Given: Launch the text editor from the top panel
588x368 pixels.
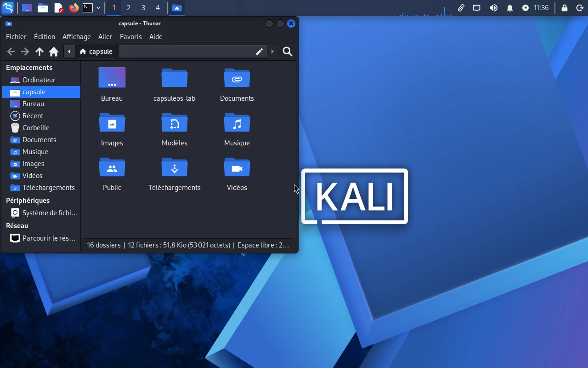Looking at the screenshot, I should (x=58, y=8).
